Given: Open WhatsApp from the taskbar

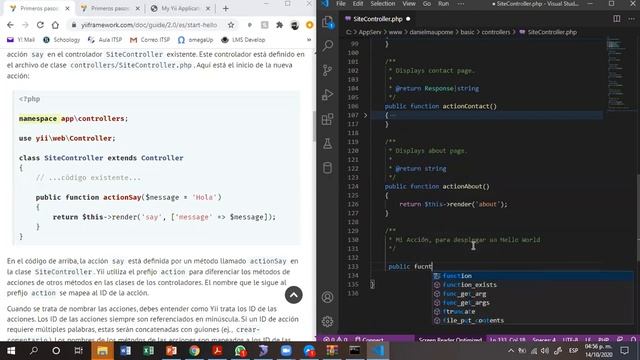Looking at the screenshot, I should 240,351.
